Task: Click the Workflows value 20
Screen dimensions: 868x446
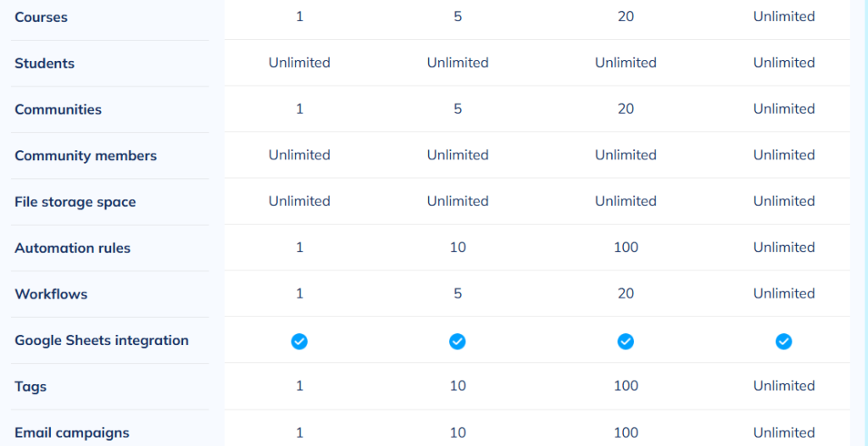Action: click(626, 293)
